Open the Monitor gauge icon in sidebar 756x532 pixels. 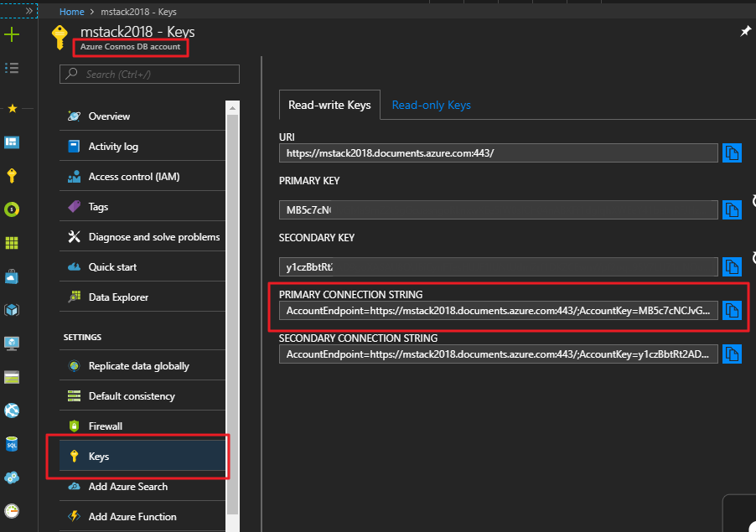click(12, 511)
